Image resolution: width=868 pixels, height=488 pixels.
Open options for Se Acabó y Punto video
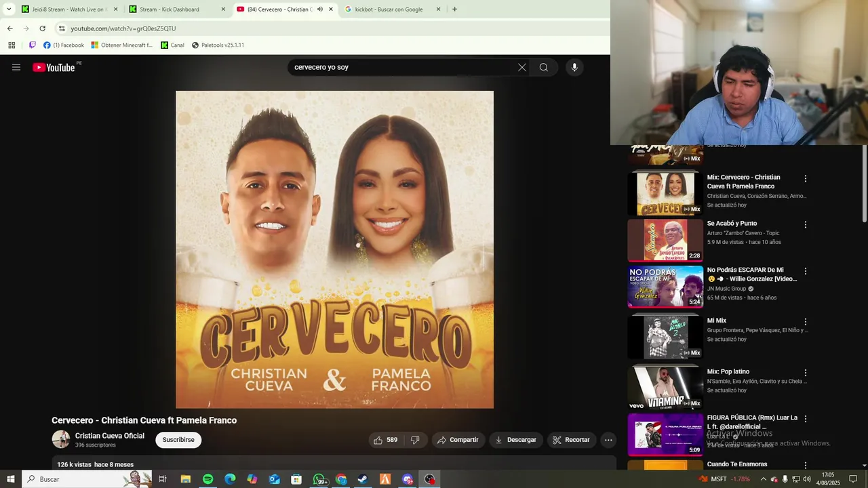[806, 225]
